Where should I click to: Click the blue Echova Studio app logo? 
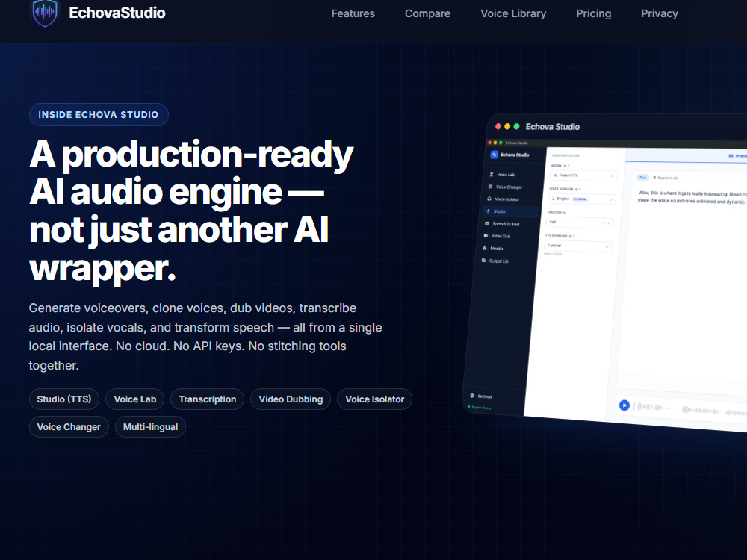tap(494, 155)
